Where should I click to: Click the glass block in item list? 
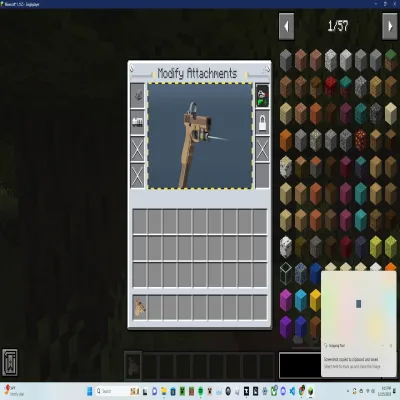point(286,273)
